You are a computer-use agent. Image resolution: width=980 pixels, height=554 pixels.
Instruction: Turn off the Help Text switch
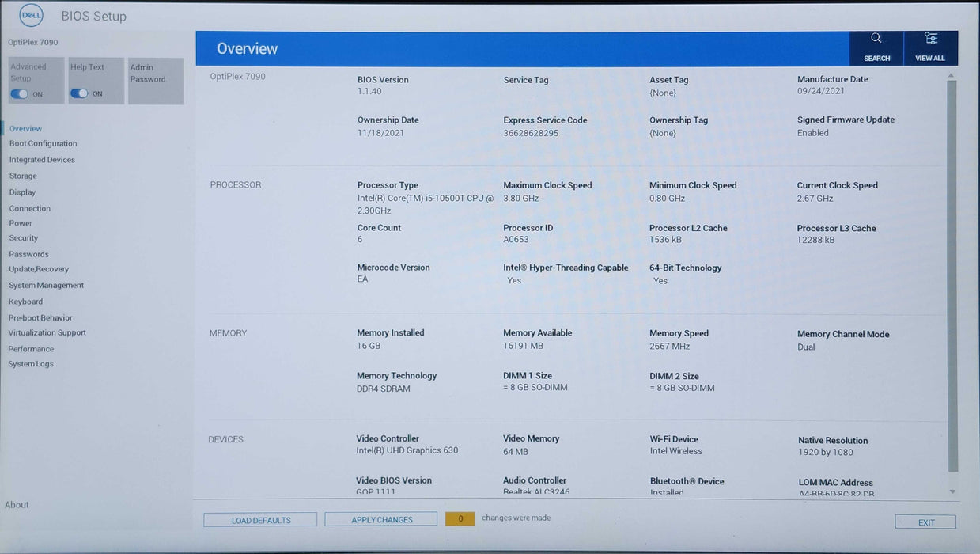pos(79,93)
